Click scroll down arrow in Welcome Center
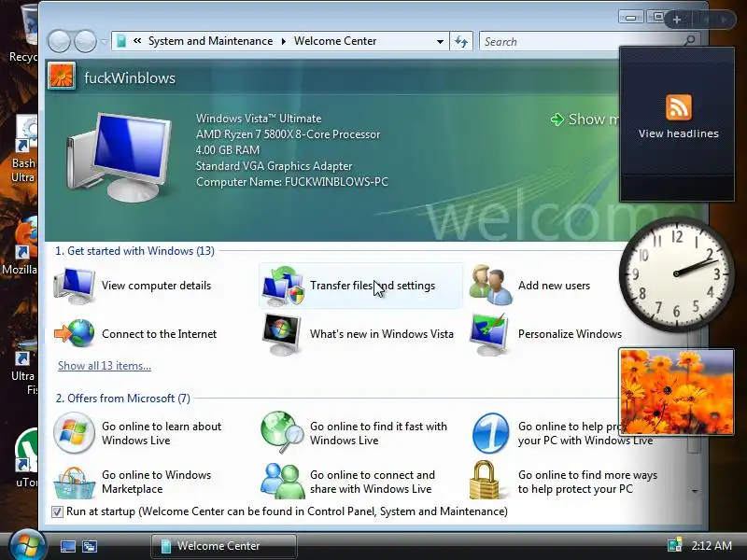 pos(695,491)
